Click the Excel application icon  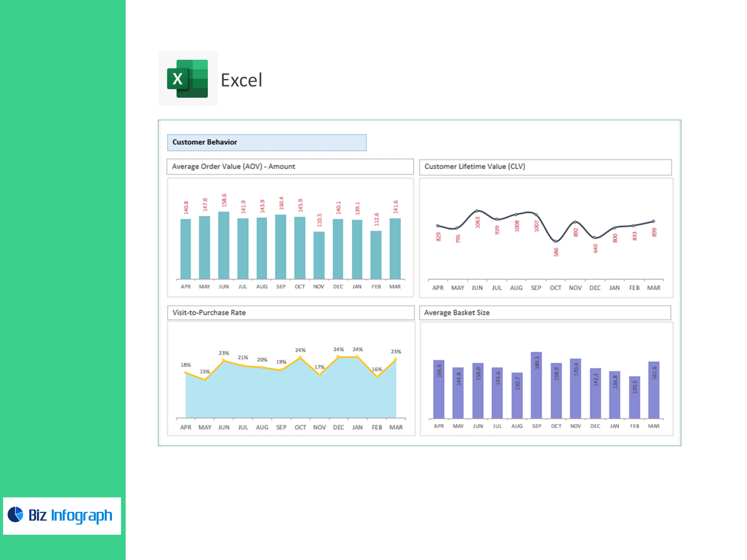[188, 79]
